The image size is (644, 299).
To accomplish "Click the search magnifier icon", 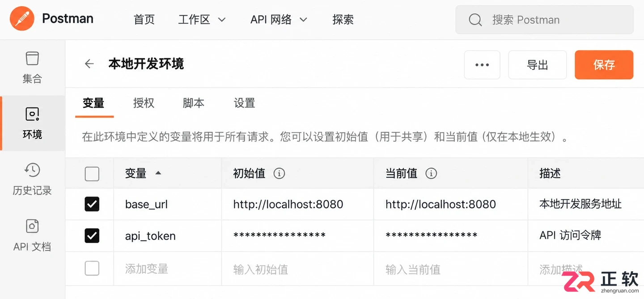I will tap(475, 20).
